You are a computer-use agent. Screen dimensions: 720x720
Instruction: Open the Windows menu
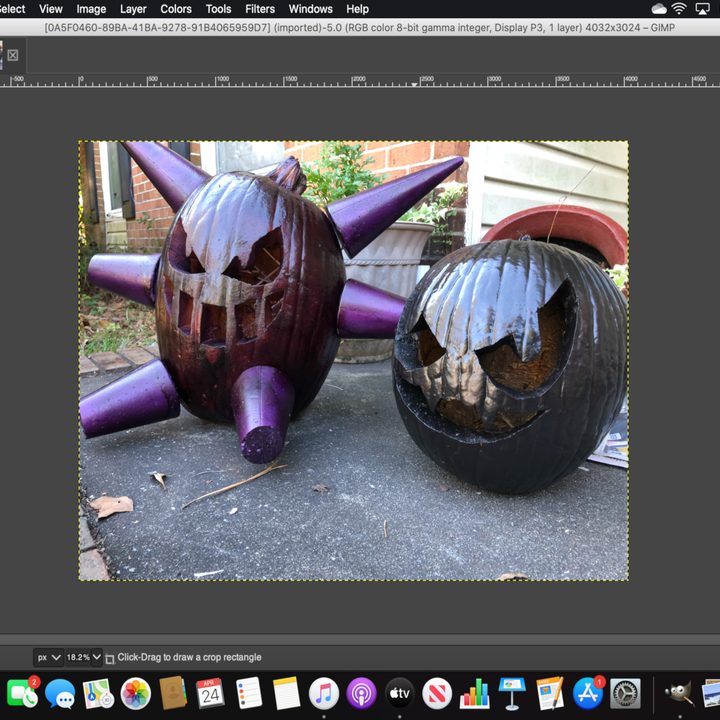(x=310, y=9)
